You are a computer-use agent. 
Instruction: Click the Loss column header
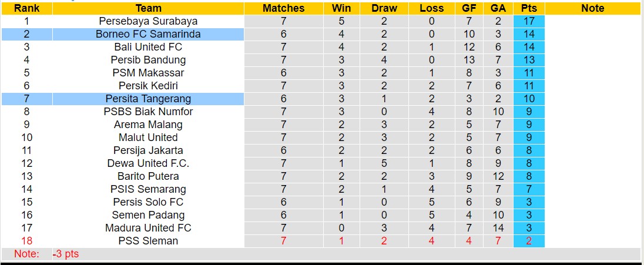point(432,8)
